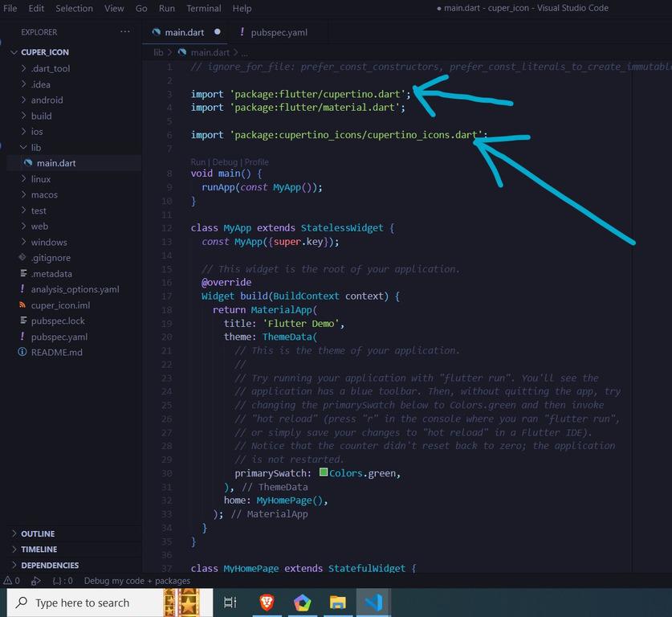The height and width of the screenshot is (617, 672).
Task: Click Visual Studio Code taskbar icon
Action: coord(373,603)
